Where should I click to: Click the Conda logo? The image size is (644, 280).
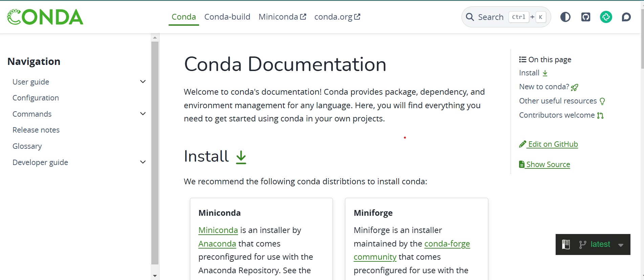click(45, 17)
